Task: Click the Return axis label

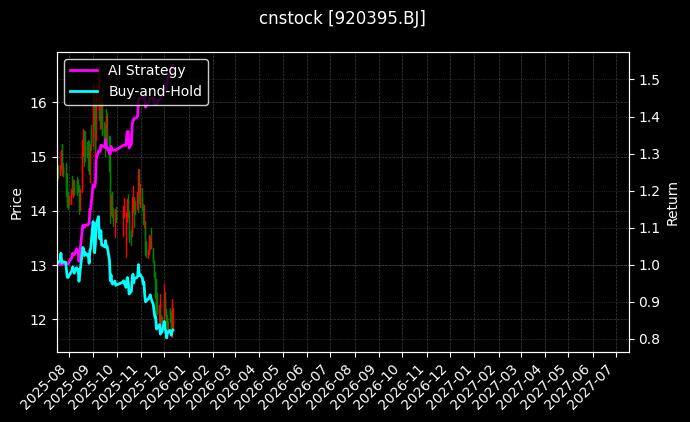Action: [673, 202]
